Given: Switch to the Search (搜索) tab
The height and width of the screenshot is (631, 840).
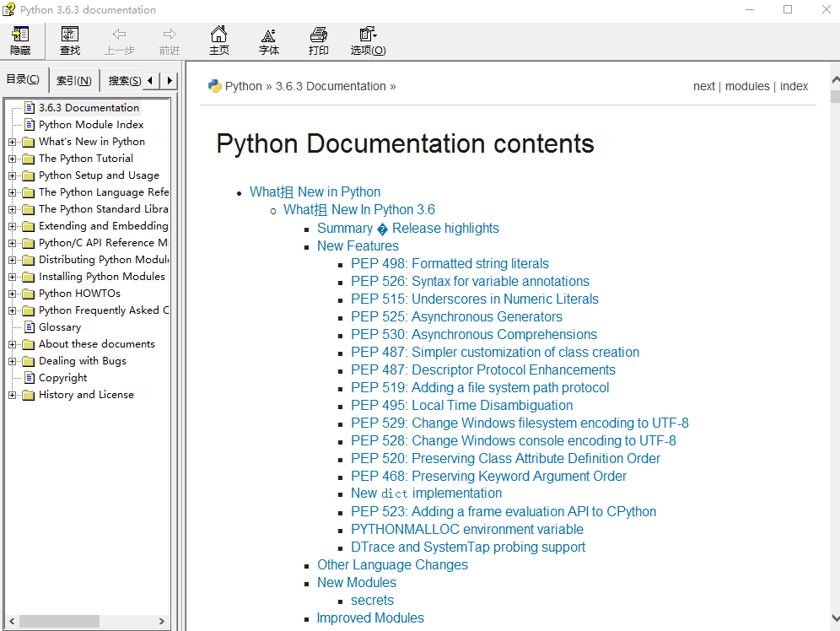Looking at the screenshot, I should pyautogui.click(x=124, y=81).
